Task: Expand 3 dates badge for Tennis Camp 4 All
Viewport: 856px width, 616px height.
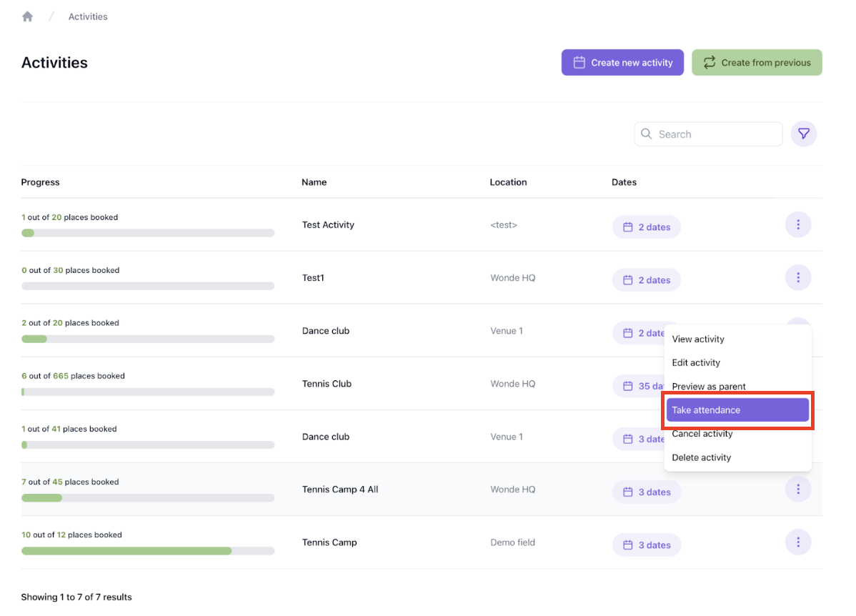Action: coord(647,492)
